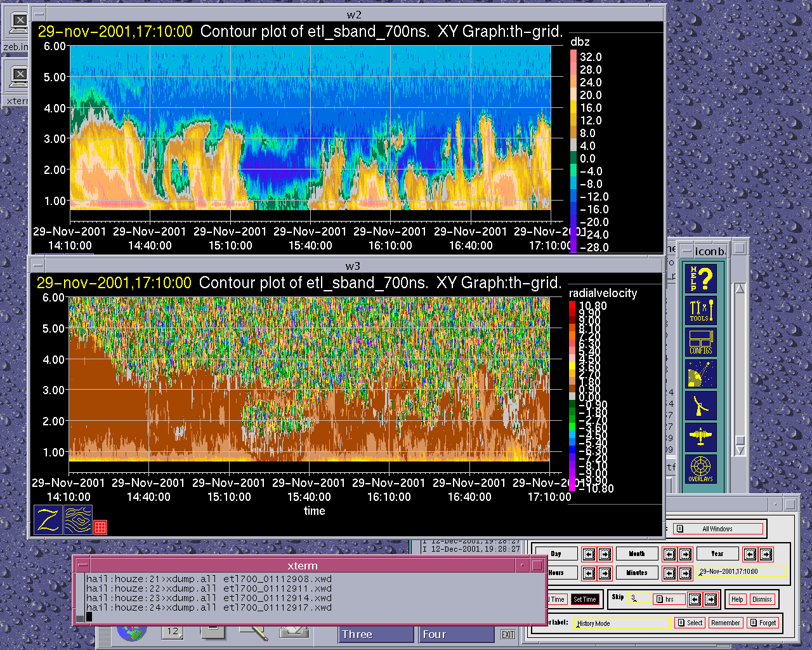812x650 pixels.
Task: Step the Month forward with right arrow
Action: [x=685, y=554]
